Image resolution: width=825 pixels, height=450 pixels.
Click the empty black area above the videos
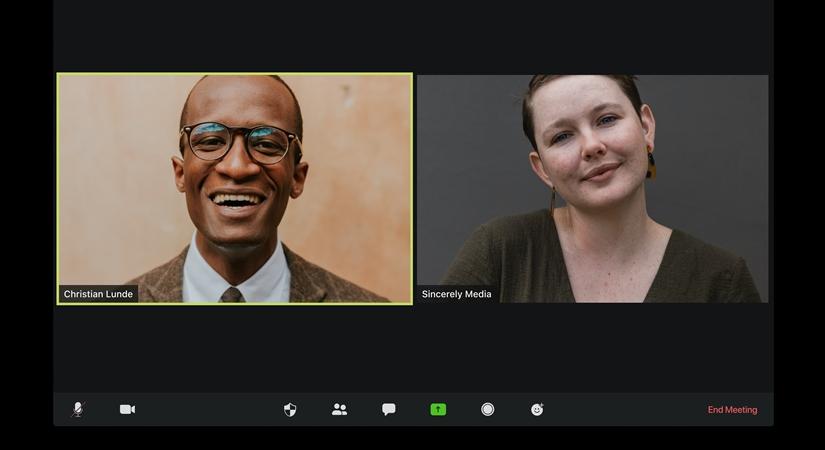(412, 35)
